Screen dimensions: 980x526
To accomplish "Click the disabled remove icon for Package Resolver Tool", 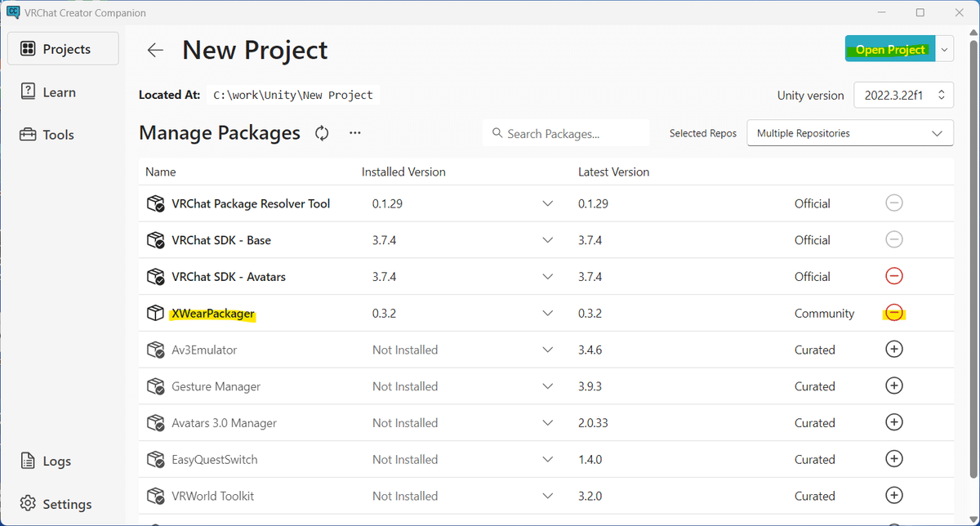I will coord(894,203).
